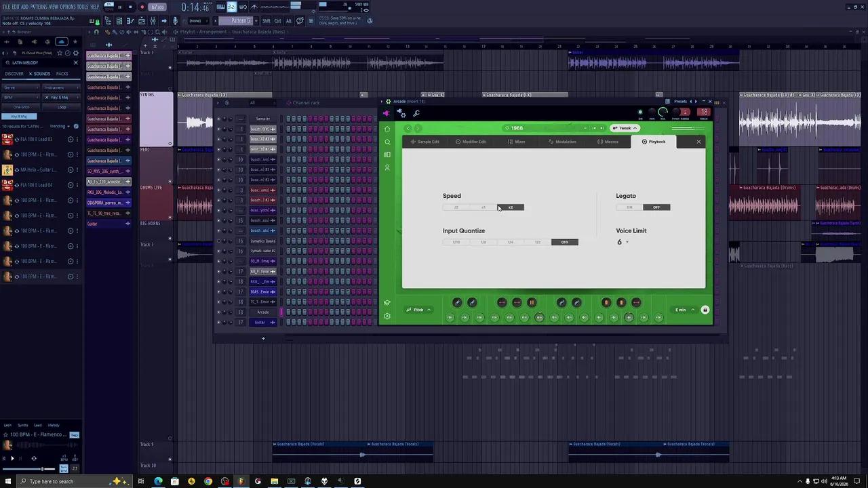Image resolution: width=868 pixels, height=488 pixels.
Task: Set Speed to /2
Action: coord(456,207)
